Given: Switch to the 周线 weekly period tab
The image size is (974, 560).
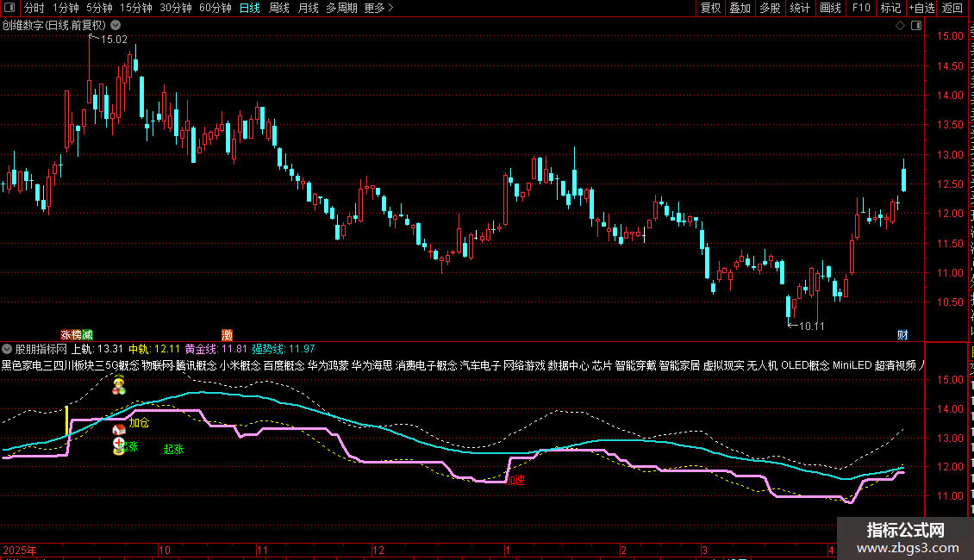Looking at the screenshot, I should (x=279, y=8).
